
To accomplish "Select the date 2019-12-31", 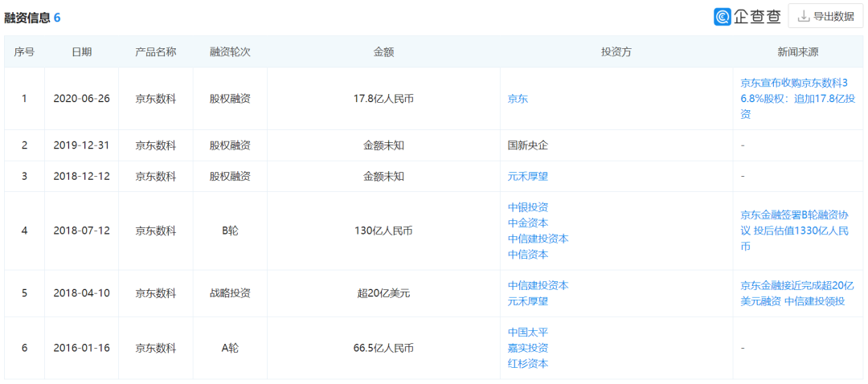I will (81, 145).
